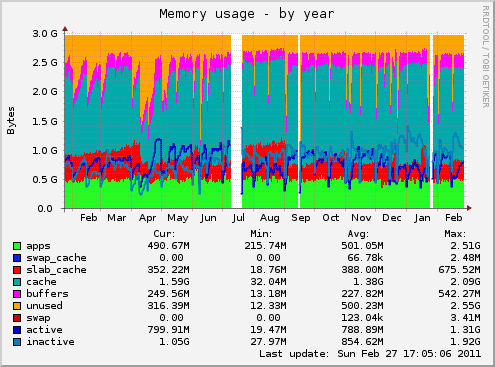Click the 'Min:' column header

[261, 234]
